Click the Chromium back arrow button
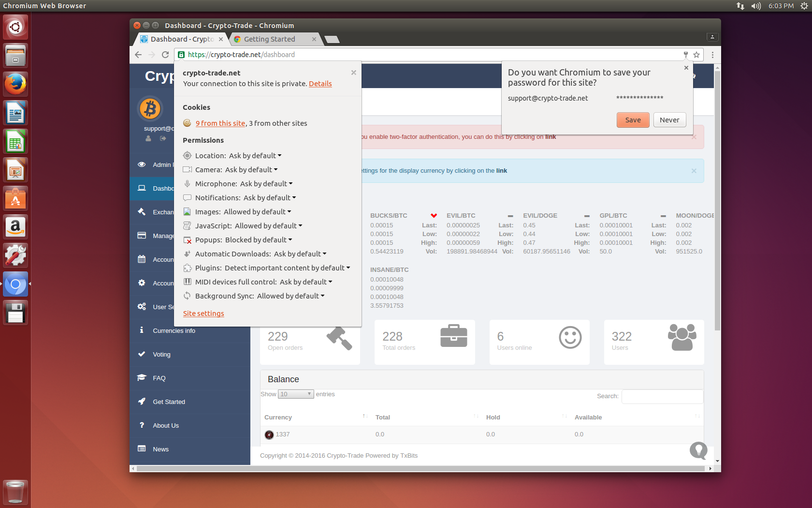 (138, 55)
